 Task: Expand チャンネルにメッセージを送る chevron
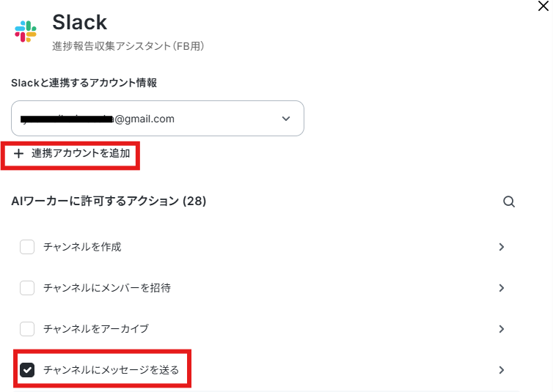click(x=501, y=370)
